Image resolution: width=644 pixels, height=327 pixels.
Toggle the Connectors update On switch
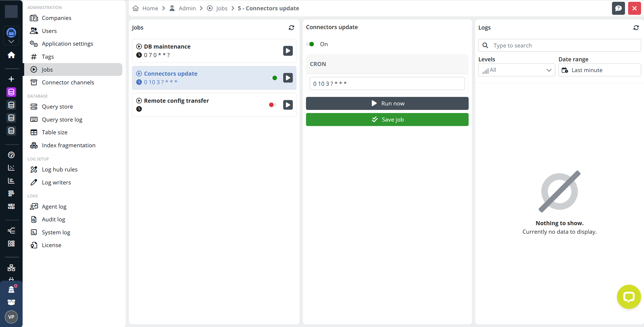click(310, 44)
